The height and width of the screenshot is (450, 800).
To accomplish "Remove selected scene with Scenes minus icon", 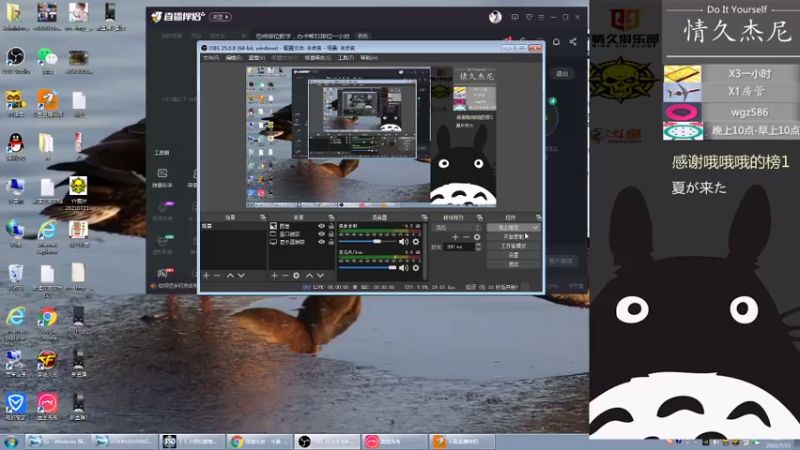I will 217,276.
